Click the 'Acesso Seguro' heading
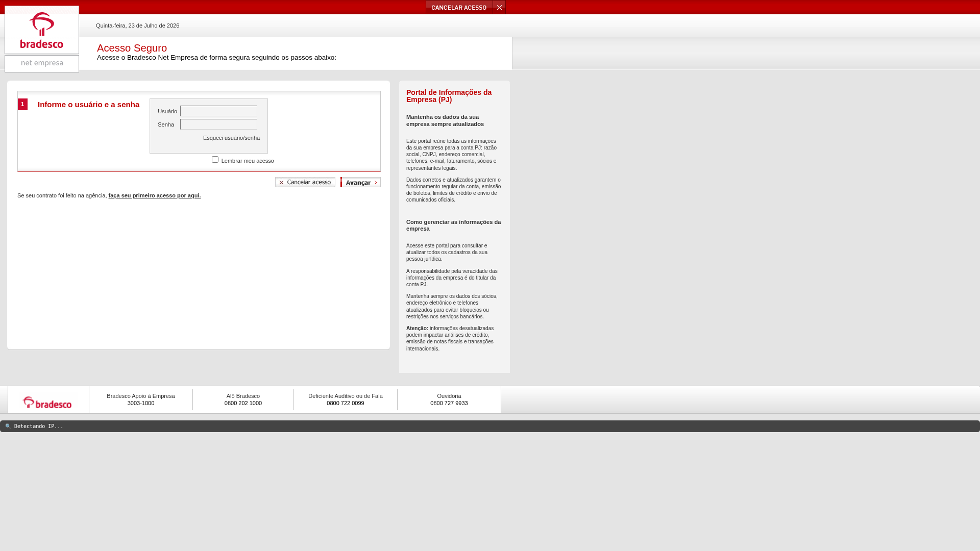980x551 pixels. (132, 48)
